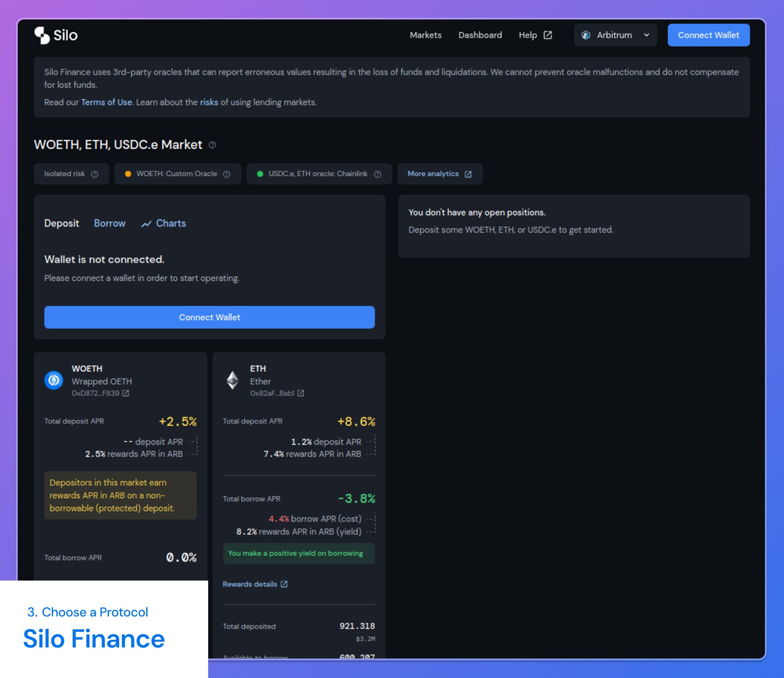Click the Chainlink oracle info icon
The width and height of the screenshot is (784, 678).
[378, 174]
